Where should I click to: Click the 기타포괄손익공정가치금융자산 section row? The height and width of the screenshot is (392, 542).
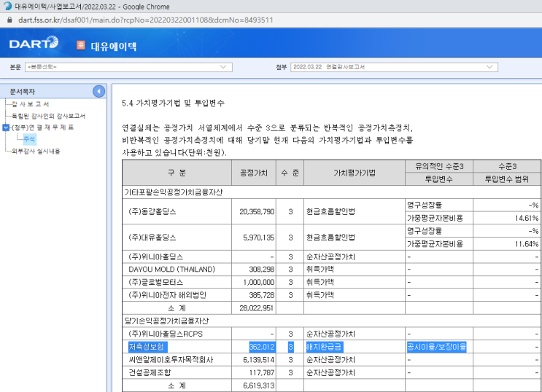tap(332, 192)
